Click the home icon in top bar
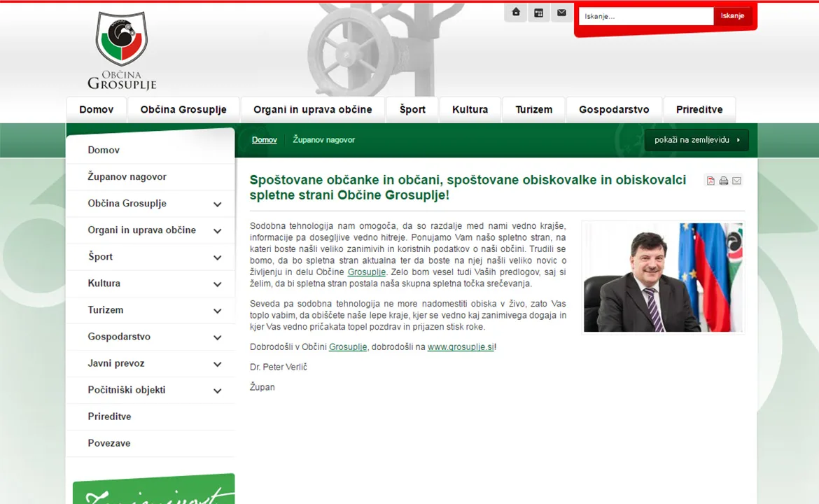The width and height of the screenshot is (819, 504). pos(515,13)
